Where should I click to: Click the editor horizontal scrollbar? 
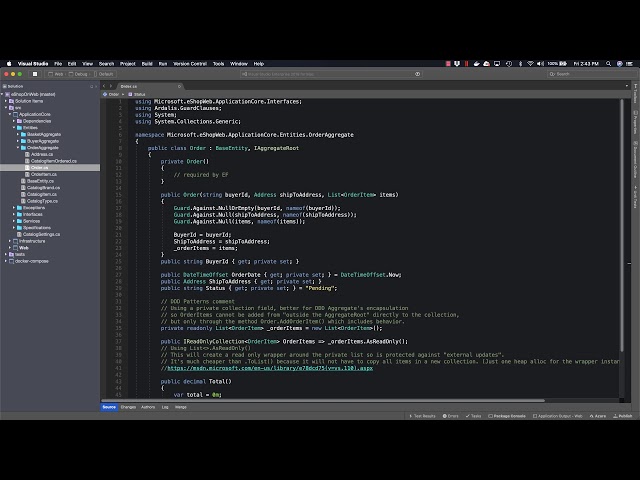point(323,400)
